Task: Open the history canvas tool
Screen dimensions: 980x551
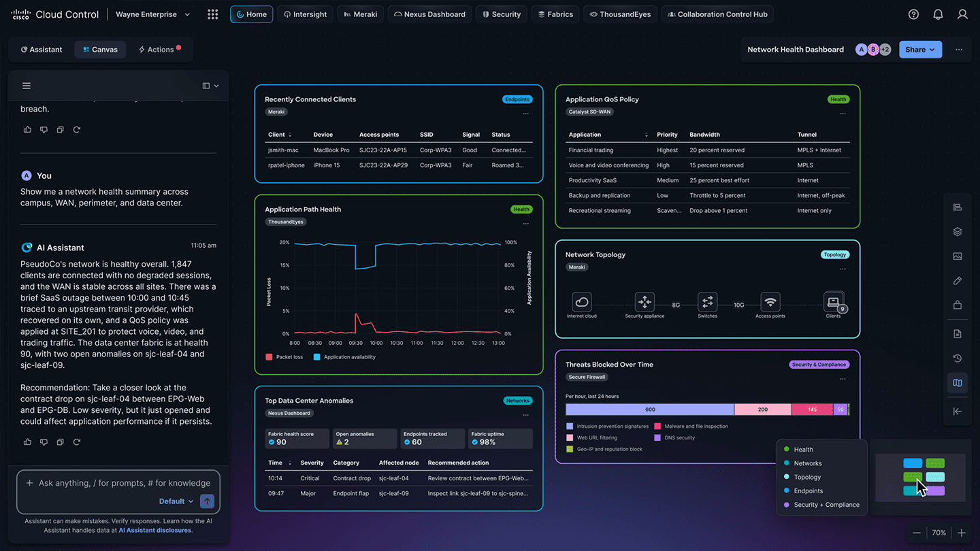Action: [x=958, y=358]
